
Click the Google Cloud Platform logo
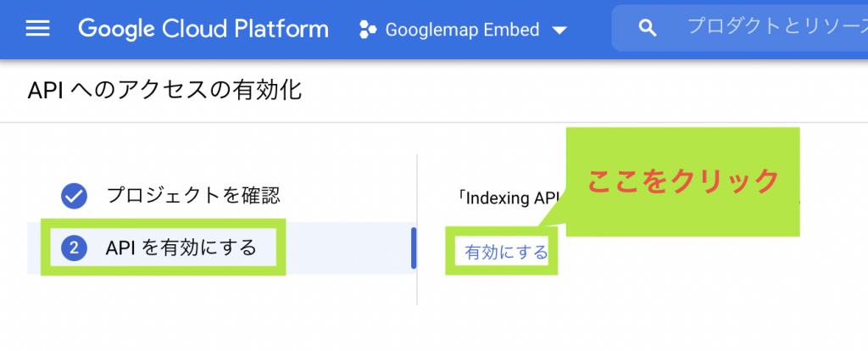click(203, 29)
